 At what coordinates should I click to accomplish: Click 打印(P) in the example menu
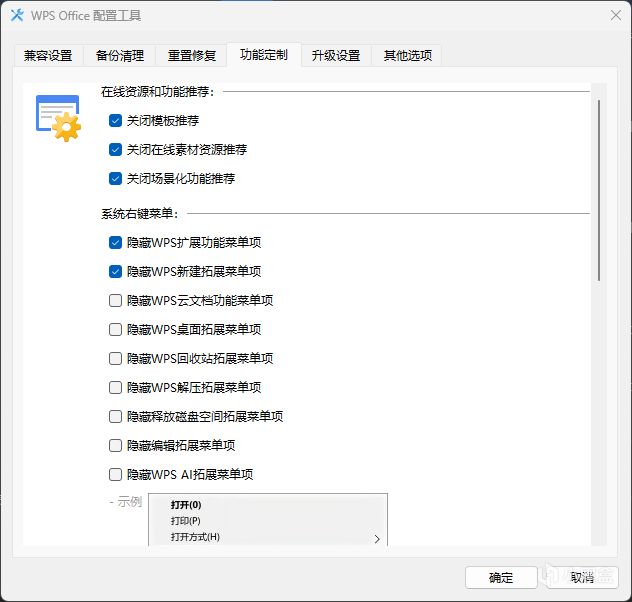(x=185, y=521)
